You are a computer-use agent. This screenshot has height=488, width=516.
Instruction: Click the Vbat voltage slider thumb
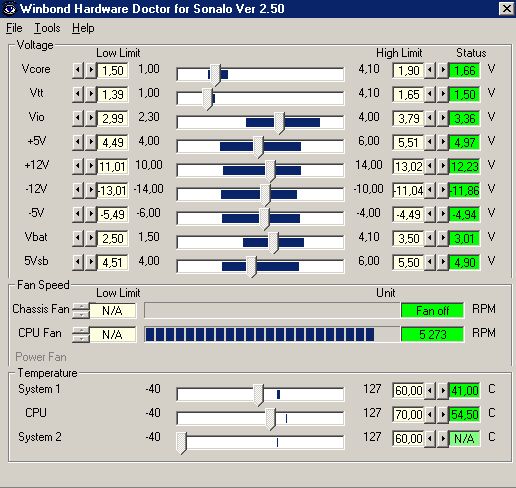tap(273, 243)
